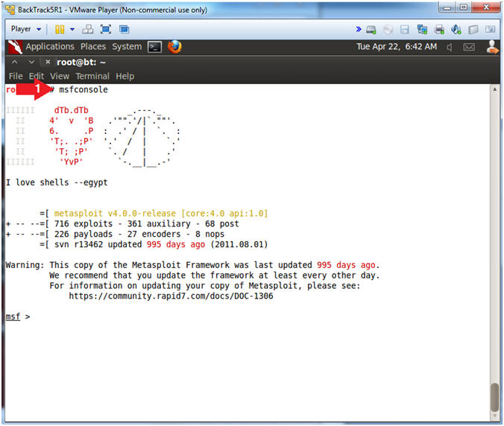Screen dimensions: 504x426
Task: Click the rapid7 DOC-1306 URL text
Action: pyautogui.click(x=171, y=296)
